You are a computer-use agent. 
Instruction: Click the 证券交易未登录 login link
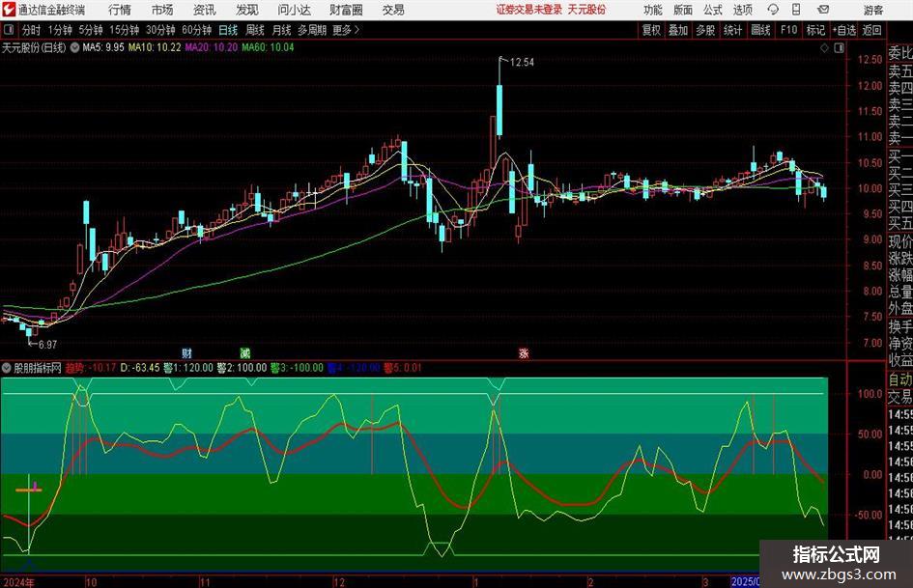coord(529,10)
